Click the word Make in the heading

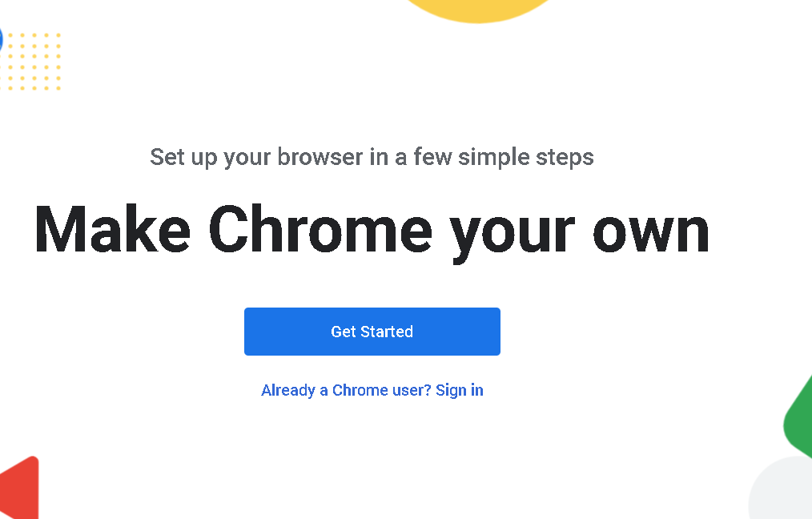click(x=112, y=230)
